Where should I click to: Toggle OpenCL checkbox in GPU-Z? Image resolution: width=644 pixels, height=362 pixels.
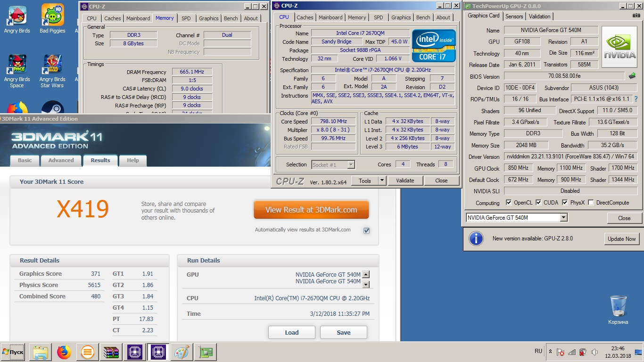[509, 203]
